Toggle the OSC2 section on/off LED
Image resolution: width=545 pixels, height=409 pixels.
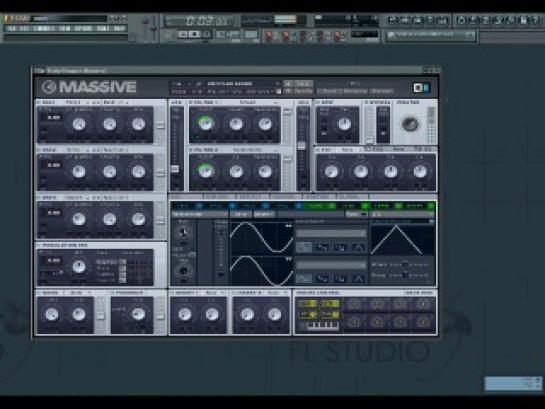pos(39,150)
